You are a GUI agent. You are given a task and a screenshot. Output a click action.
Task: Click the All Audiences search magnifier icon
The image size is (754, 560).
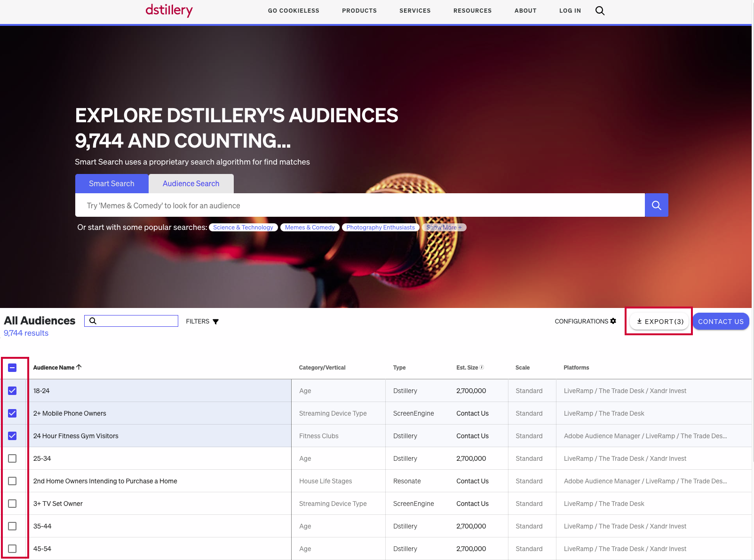coord(93,321)
